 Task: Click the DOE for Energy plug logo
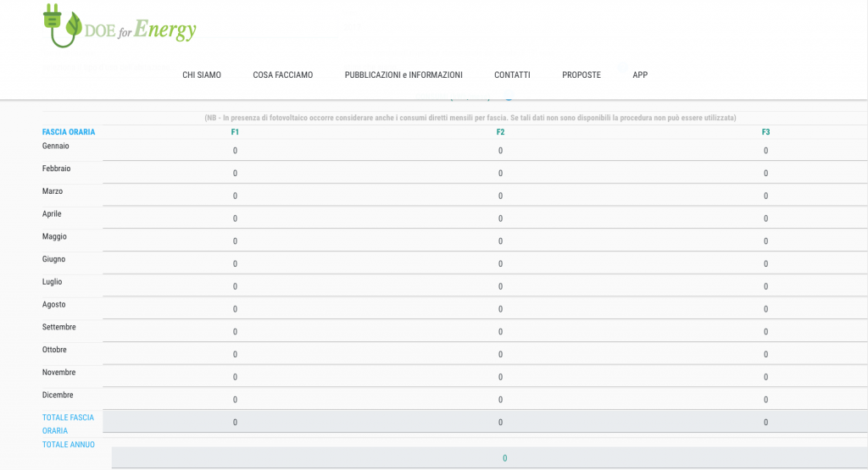120,27
